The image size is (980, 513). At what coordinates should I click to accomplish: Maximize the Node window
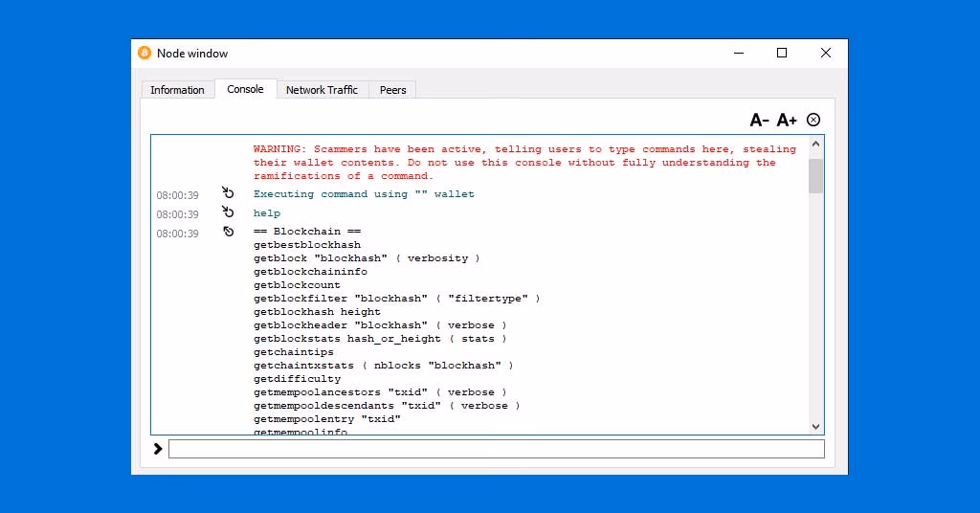click(x=782, y=53)
